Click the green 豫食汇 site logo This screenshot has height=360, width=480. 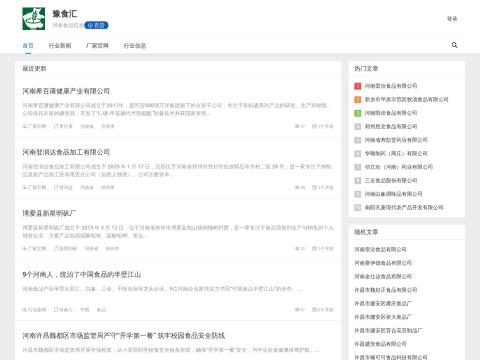click(x=34, y=19)
